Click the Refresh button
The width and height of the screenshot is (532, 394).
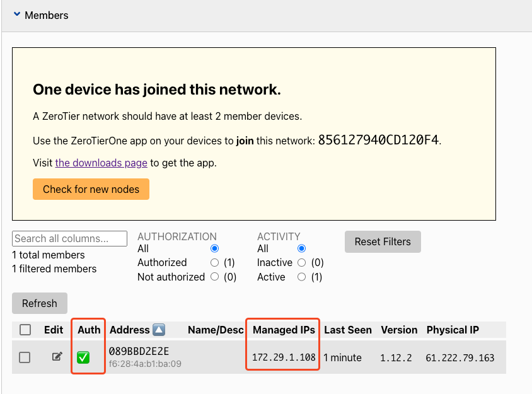(x=39, y=303)
